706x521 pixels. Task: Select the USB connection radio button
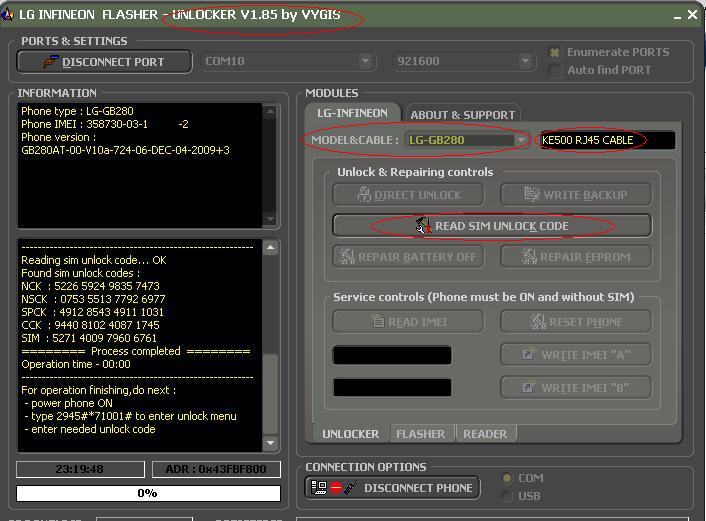pos(507,496)
